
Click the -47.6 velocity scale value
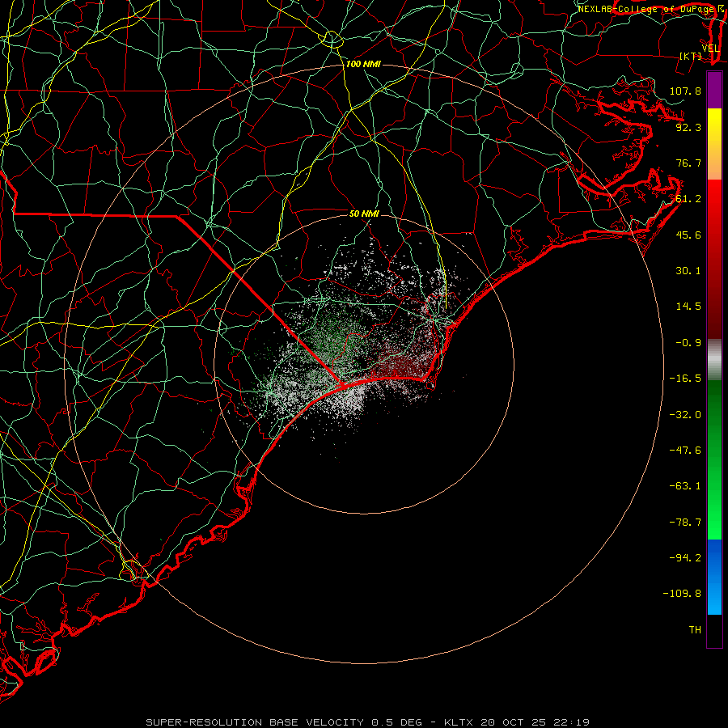[x=685, y=451]
